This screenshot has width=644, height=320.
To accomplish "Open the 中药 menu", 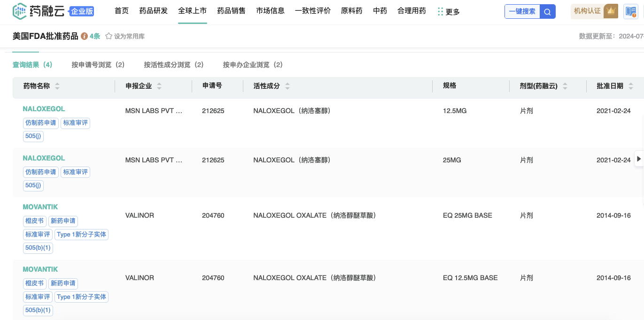I will (380, 11).
